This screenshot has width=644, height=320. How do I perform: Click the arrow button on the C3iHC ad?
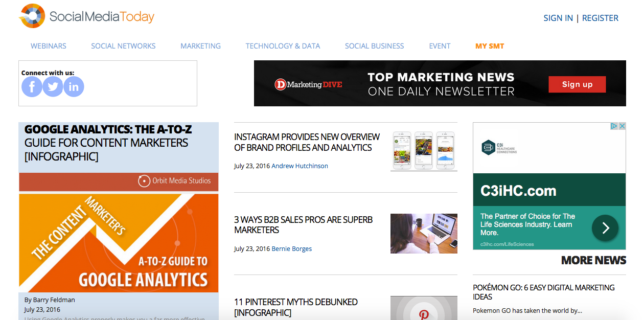click(605, 228)
